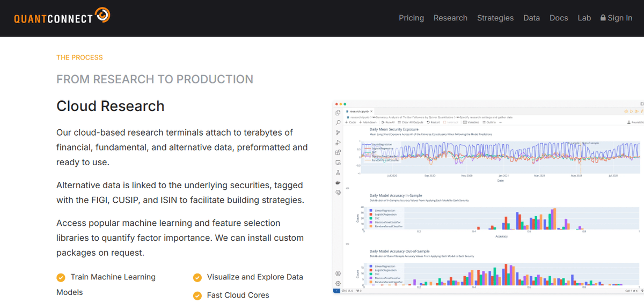Click the orange THE PROCESS label
The height and width of the screenshot is (303, 644).
[79, 57]
